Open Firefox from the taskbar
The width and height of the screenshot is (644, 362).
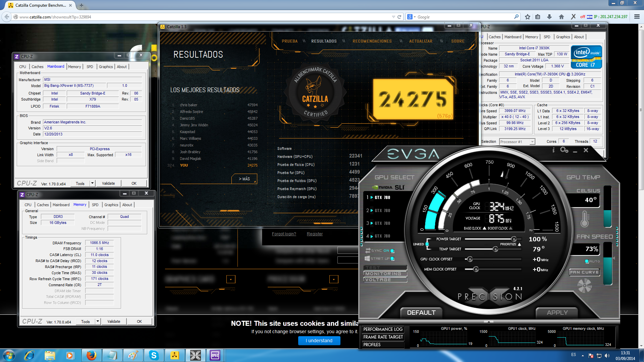[91, 355]
